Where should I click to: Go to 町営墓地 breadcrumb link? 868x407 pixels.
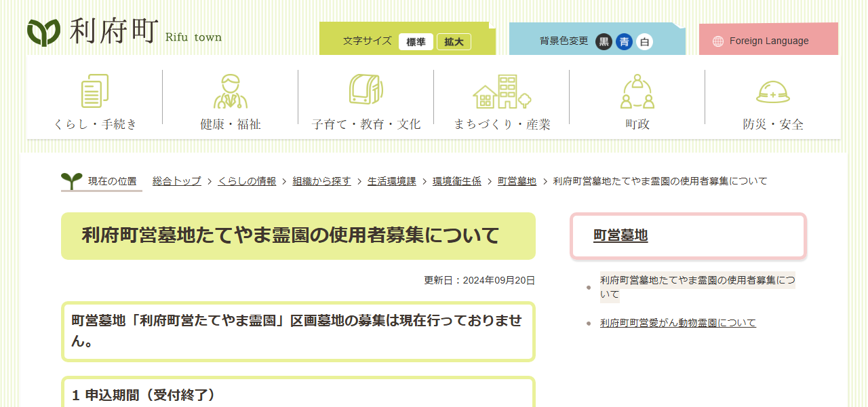(517, 181)
